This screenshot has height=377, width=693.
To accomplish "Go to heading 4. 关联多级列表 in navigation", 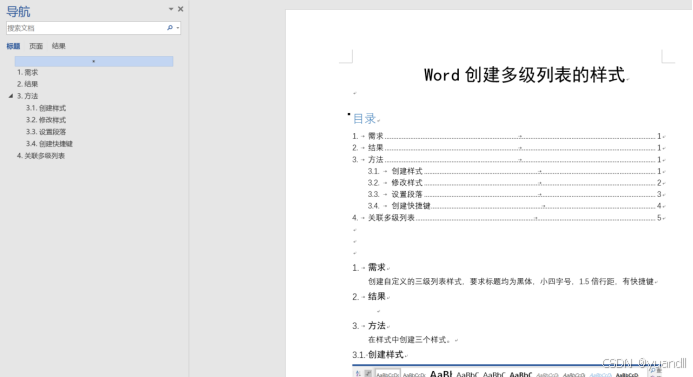I will pyautogui.click(x=41, y=156).
